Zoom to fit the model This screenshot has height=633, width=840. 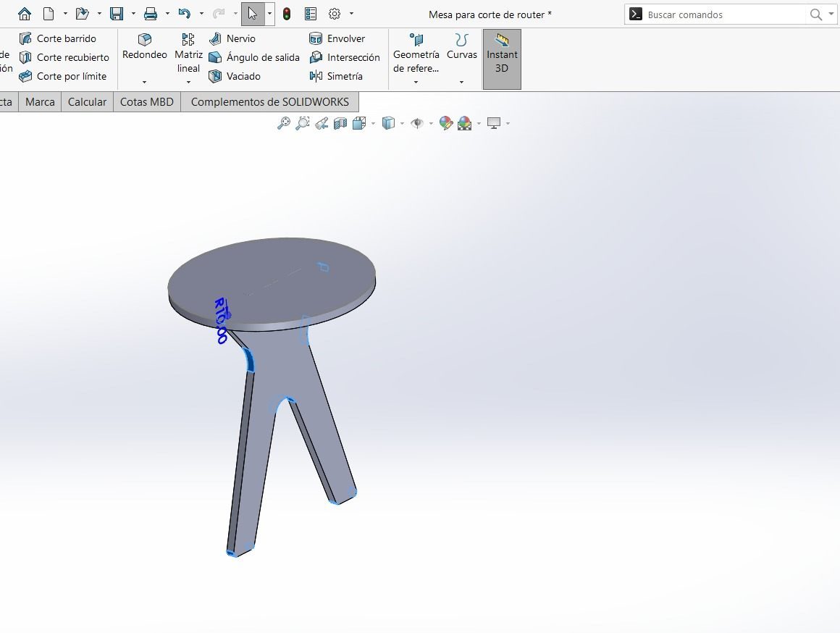coord(283,123)
